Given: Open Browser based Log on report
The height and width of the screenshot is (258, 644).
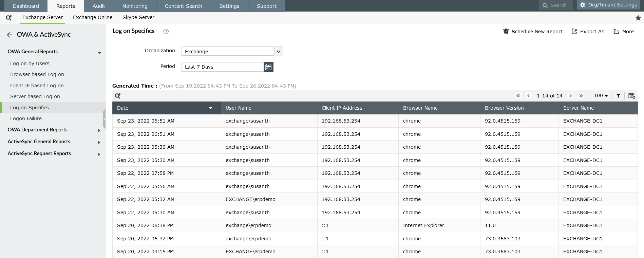Looking at the screenshot, I should 37,74.
